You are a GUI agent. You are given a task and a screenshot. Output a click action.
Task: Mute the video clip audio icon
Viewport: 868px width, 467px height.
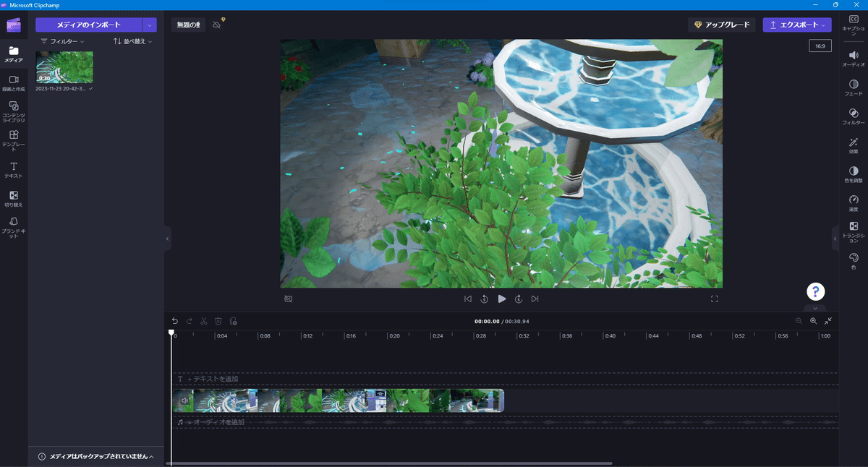tap(184, 400)
